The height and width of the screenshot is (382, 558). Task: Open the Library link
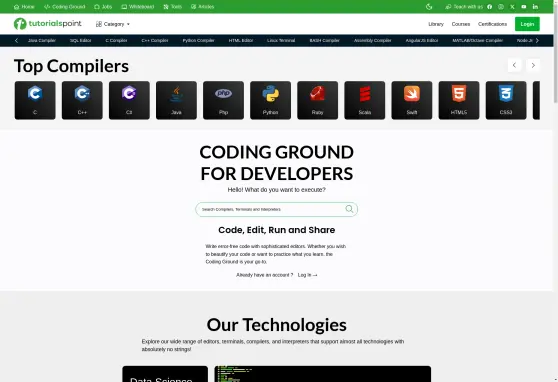(436, 24)
